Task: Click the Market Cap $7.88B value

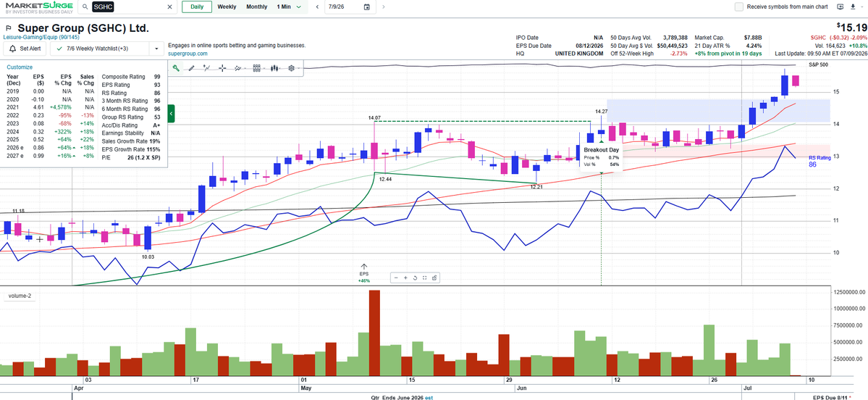Action: (752, 37)
